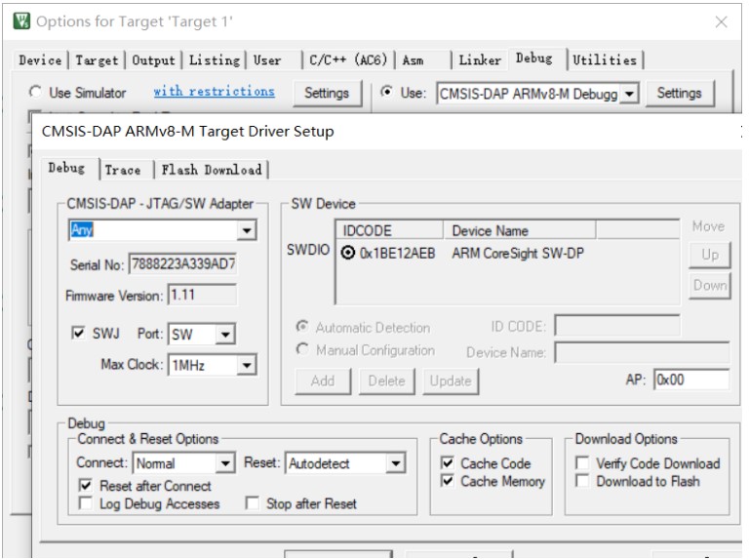Screen dimensions: 749x560
Task: Click the Down move button
Action: [x=710, y=286]
